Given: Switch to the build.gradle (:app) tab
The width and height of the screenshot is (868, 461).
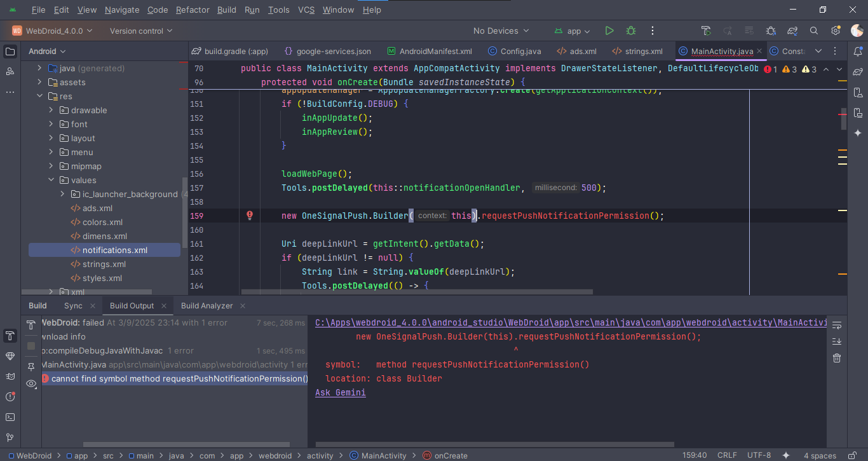Looking at the screenshot, I should coord(230,52).
